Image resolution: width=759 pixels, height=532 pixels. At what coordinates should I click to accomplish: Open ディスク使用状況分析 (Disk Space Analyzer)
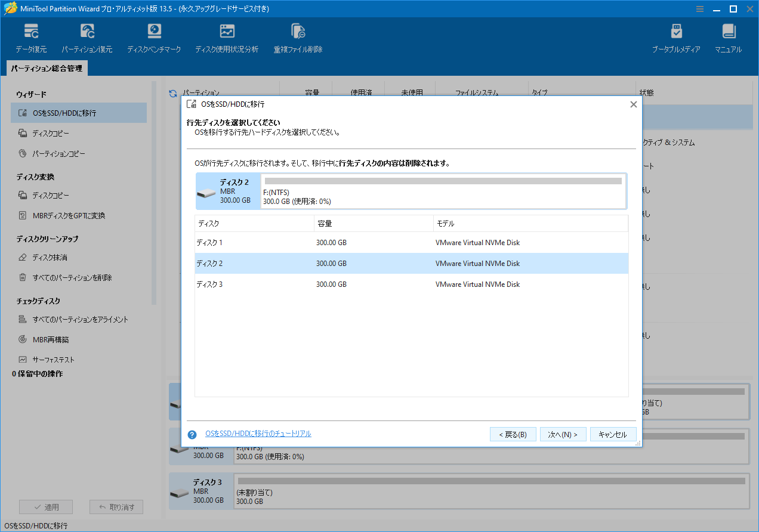227,37
